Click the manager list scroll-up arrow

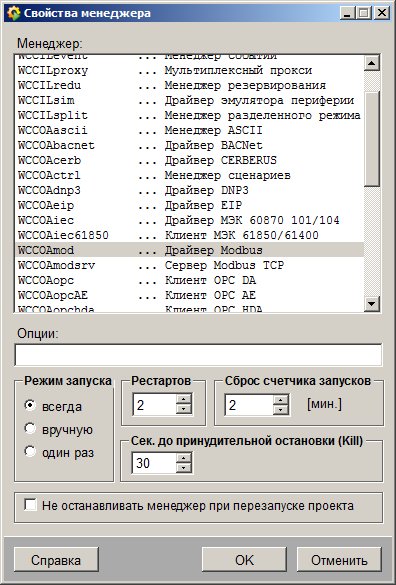372,62
